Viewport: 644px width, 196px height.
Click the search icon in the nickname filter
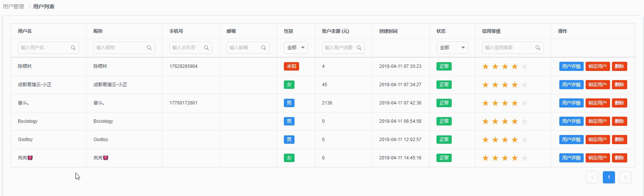point(149,48)
